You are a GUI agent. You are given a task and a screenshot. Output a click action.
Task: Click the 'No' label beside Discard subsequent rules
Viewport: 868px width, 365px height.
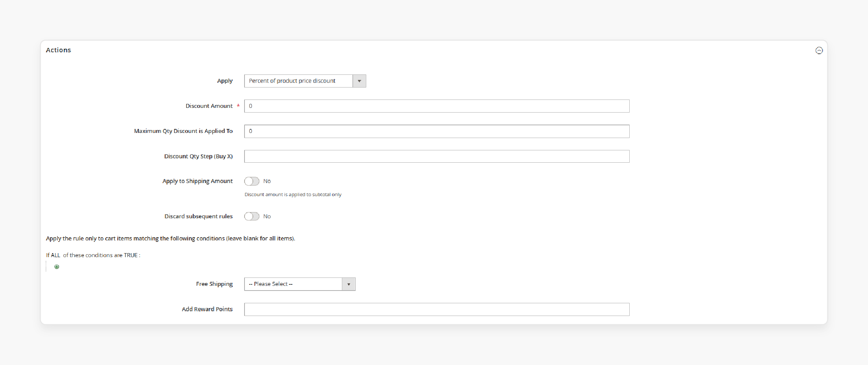[267, 216]
